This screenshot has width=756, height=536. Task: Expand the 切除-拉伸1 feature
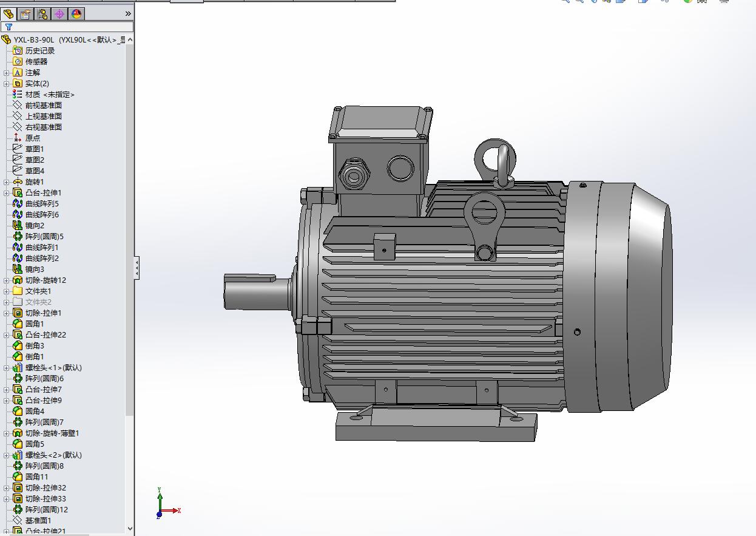[7, 313]
